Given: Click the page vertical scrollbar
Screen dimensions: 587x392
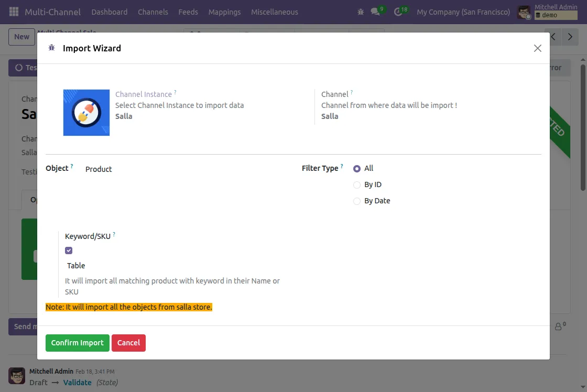Looking at the screenshot, I should point(583,127).
